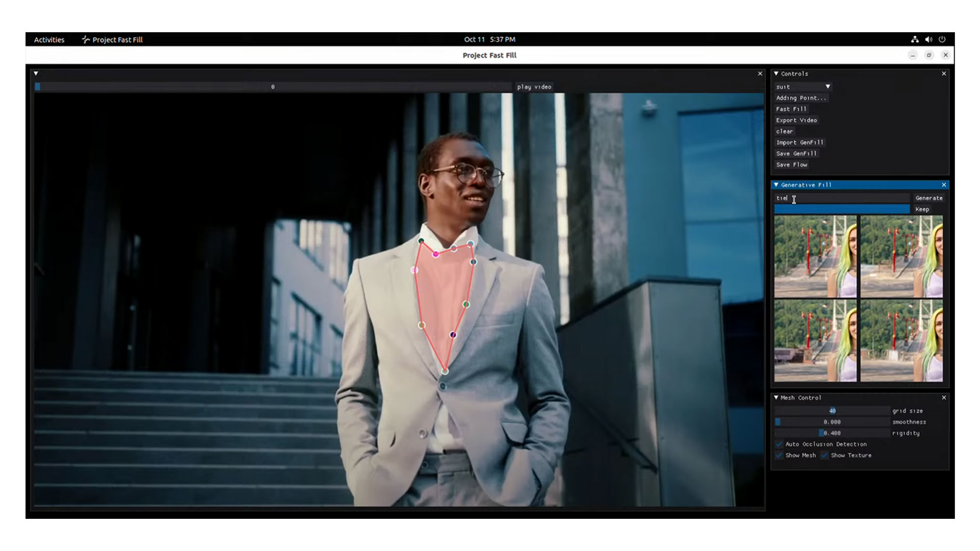Image resolution: width=980 pixels, height=551 pixels.
Task: Click the network icon in system tray
Action: [915, 39]
